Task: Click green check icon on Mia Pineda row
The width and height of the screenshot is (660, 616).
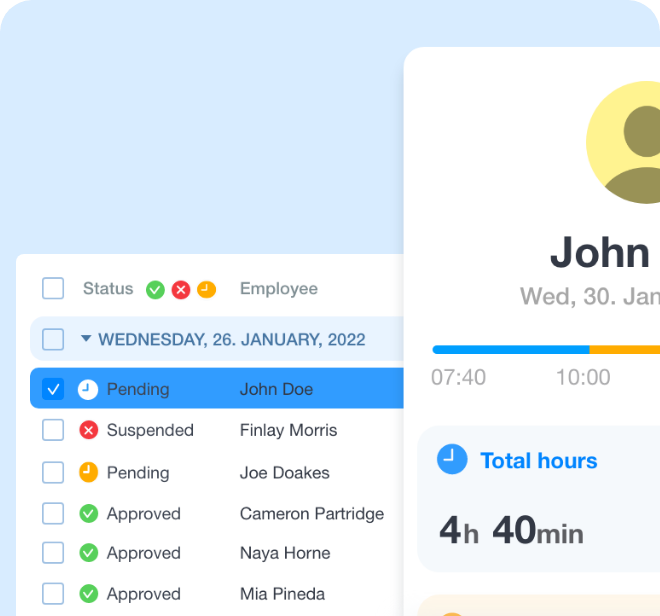Action: (88, 594)
